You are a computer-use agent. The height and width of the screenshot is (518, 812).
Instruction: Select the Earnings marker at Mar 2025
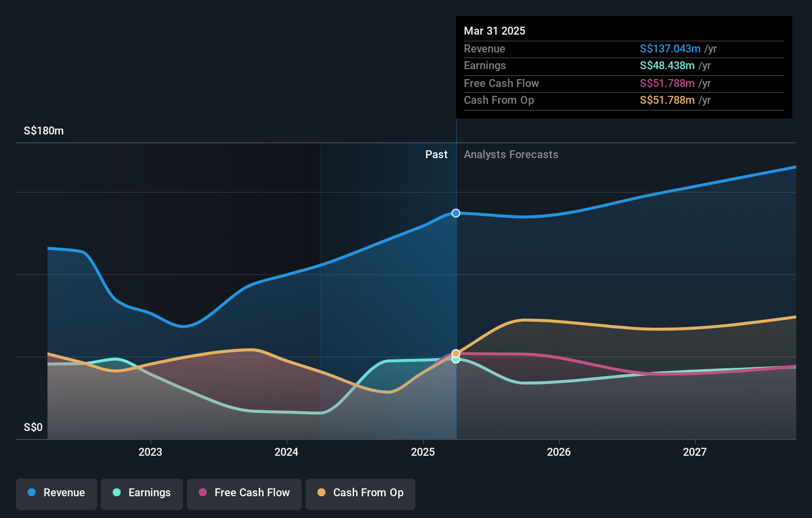coord(455,359)
